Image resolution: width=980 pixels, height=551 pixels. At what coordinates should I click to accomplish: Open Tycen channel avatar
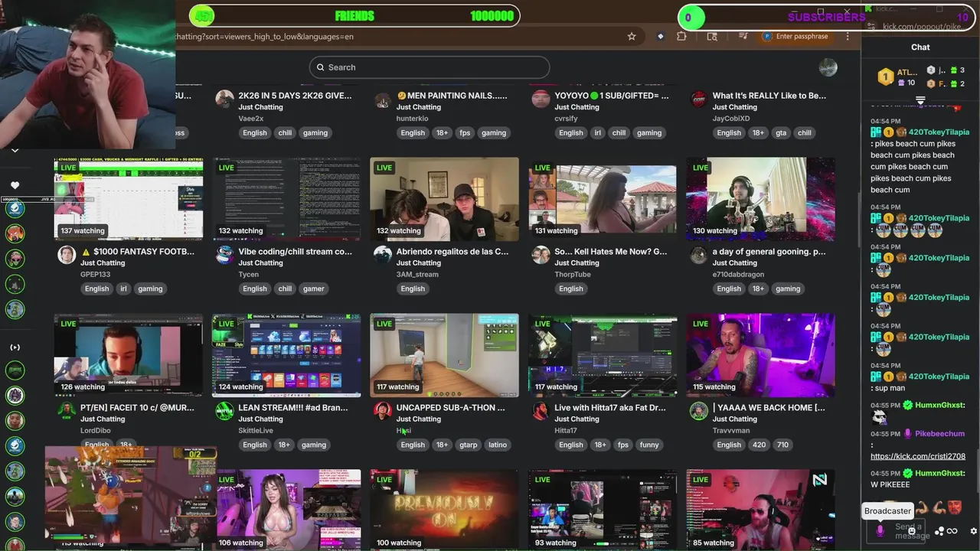pos(224,256)
